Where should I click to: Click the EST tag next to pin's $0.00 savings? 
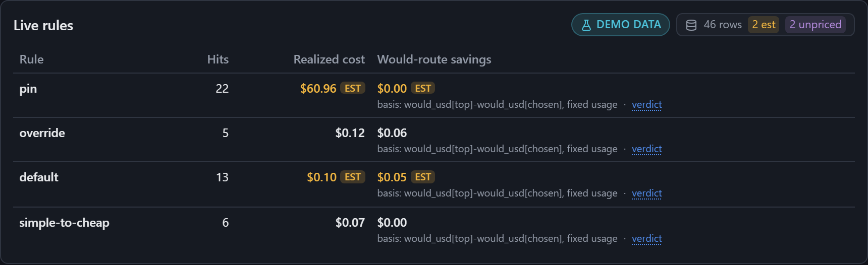[423, 88]
